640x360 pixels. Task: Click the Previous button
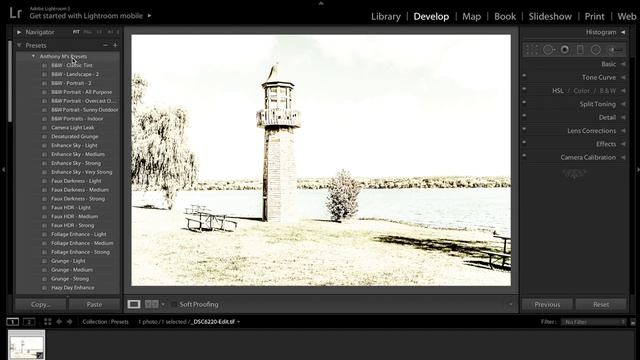click(x=547, y=304)
